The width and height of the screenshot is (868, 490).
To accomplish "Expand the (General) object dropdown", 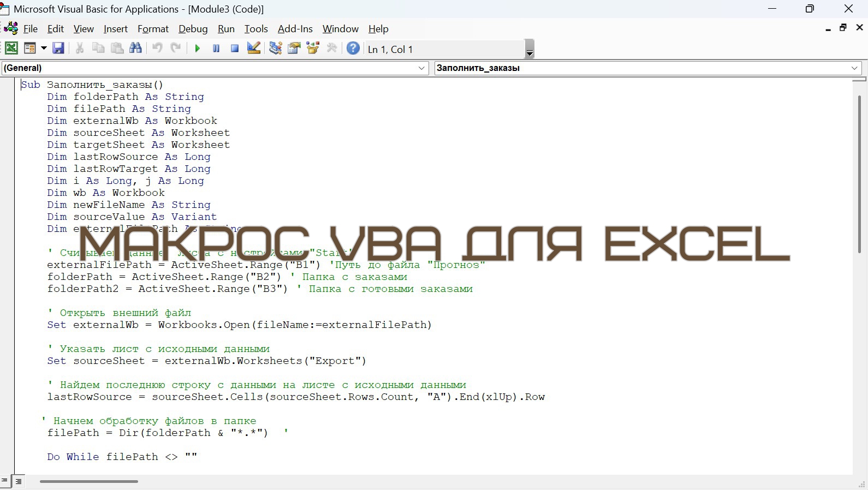I will click(421, 68).
